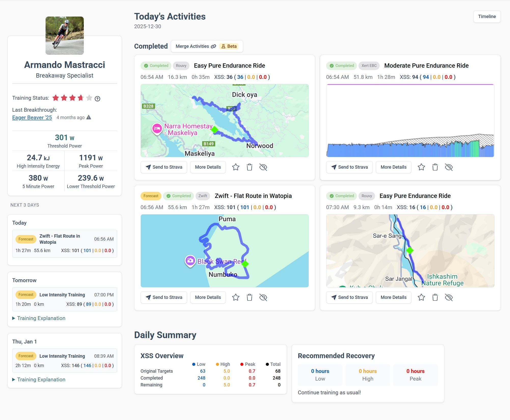Click the star icon on Zwift Watopia card
The width and height of the screenshot is (510, 420).
pyautogui.click(x=236, y=297)
